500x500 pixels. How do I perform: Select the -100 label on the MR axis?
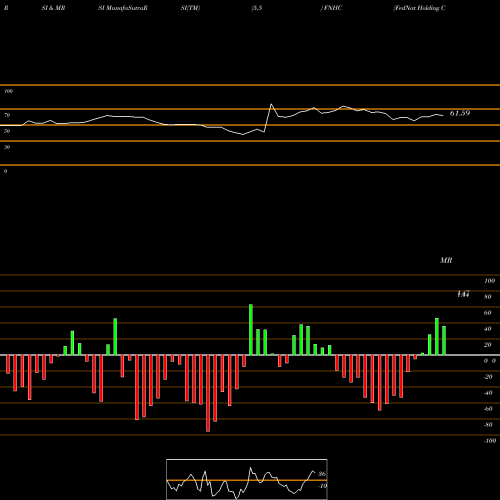[490, 441]
